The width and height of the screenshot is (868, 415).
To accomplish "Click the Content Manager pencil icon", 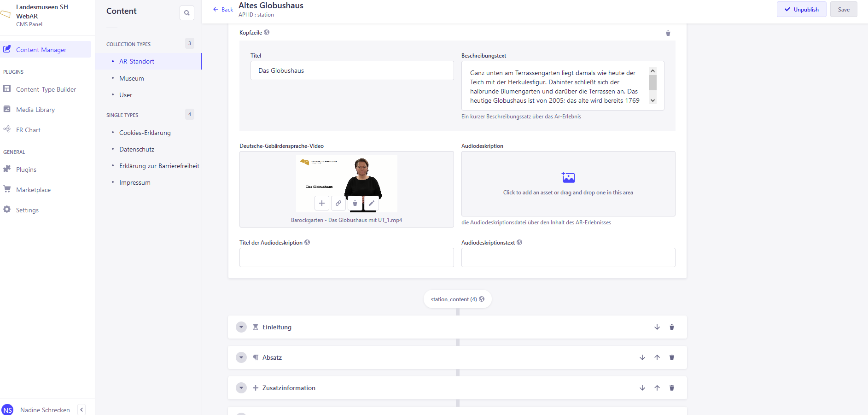I will click(7, 49).
